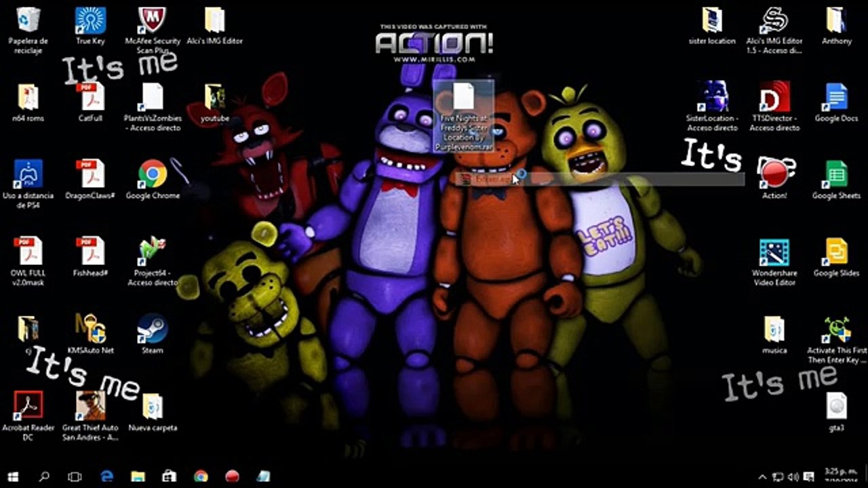Open the Papelera de reciclaje icon

click(x=28, y=30)
